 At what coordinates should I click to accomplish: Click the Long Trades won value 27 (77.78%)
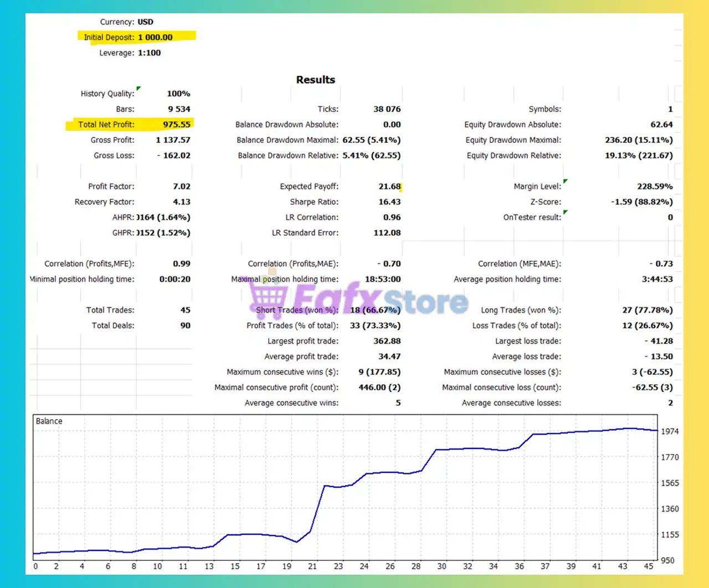(647, 310)
